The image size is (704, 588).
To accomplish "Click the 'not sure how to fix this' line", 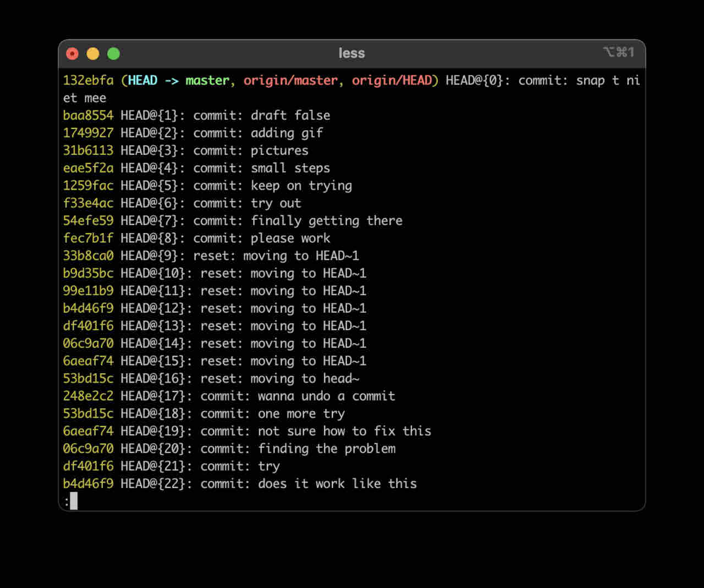I will (247, 431).
